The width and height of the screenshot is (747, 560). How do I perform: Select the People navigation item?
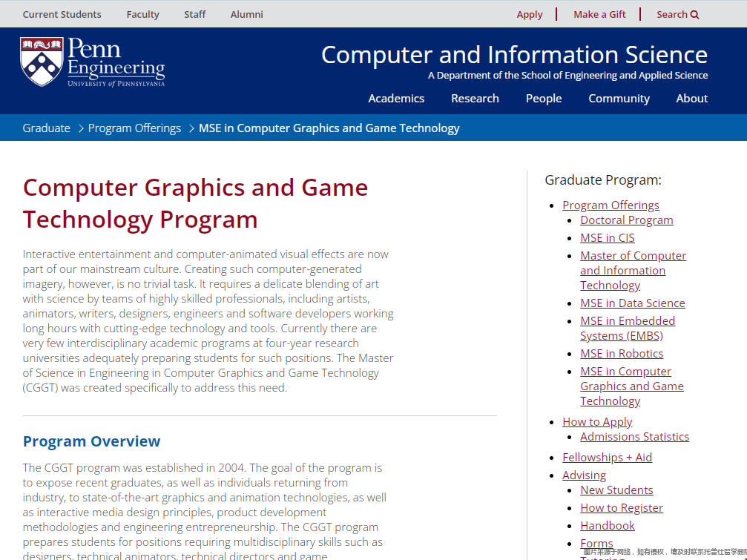click(x=543, y=99)
